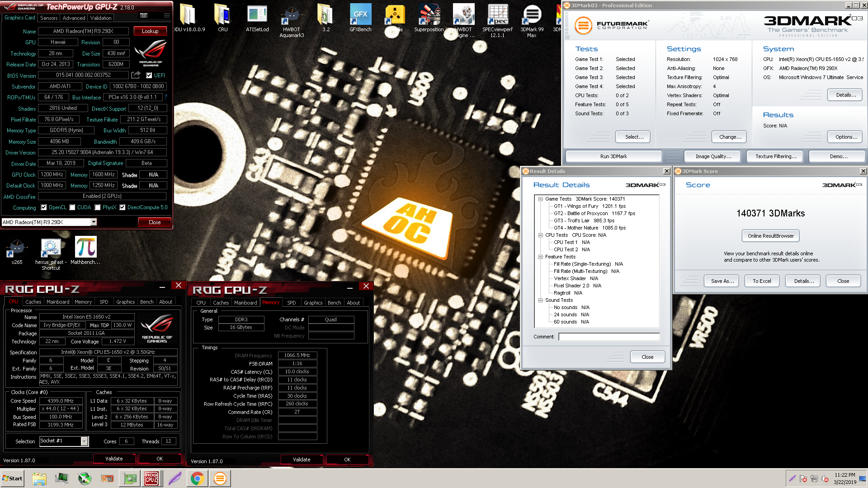Switch to GPU-Z Advanced tab
The height and width of the screenshot is (488, 868).
74,18
